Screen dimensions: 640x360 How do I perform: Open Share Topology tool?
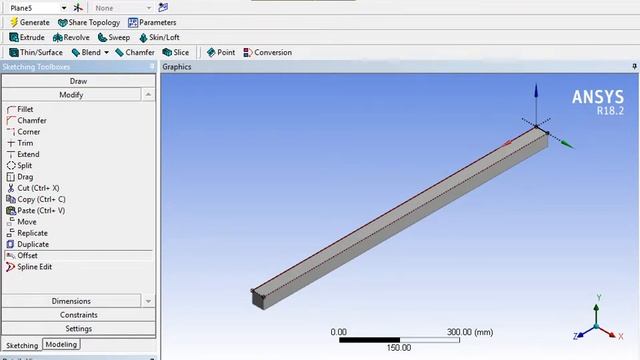(x=89, y=22)
